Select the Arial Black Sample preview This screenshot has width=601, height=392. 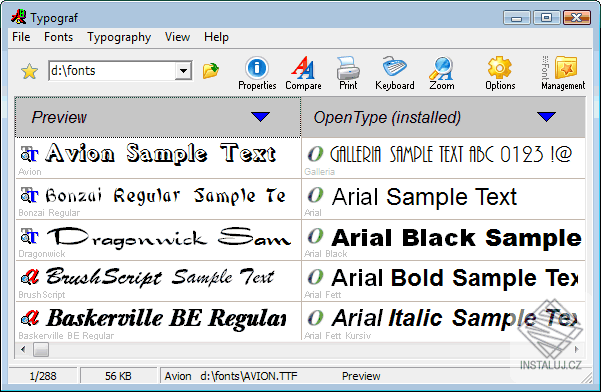pyautogui.click(x=456, y=238)
